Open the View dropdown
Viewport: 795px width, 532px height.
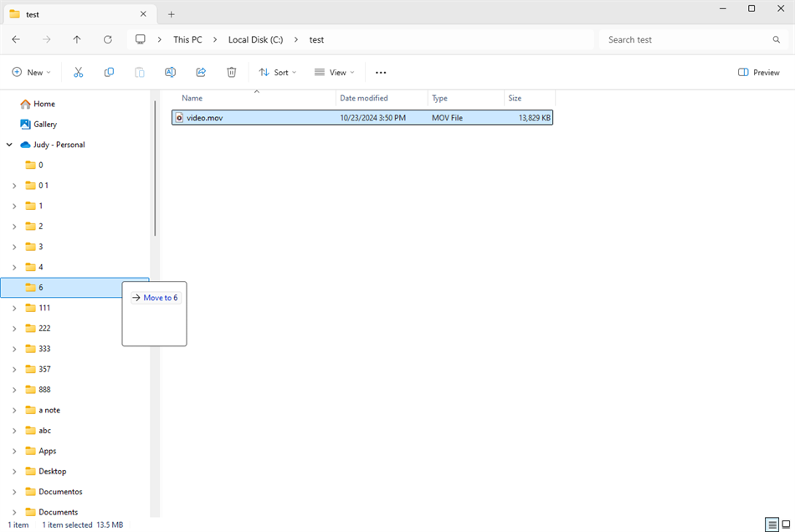pyautogui.click(x=334, y=73)
